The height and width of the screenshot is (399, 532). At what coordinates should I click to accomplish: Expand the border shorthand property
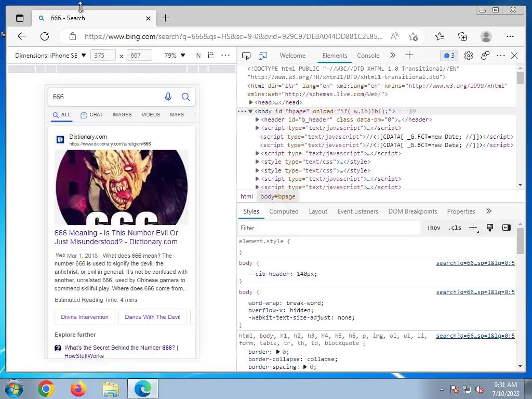pos(278,352)
